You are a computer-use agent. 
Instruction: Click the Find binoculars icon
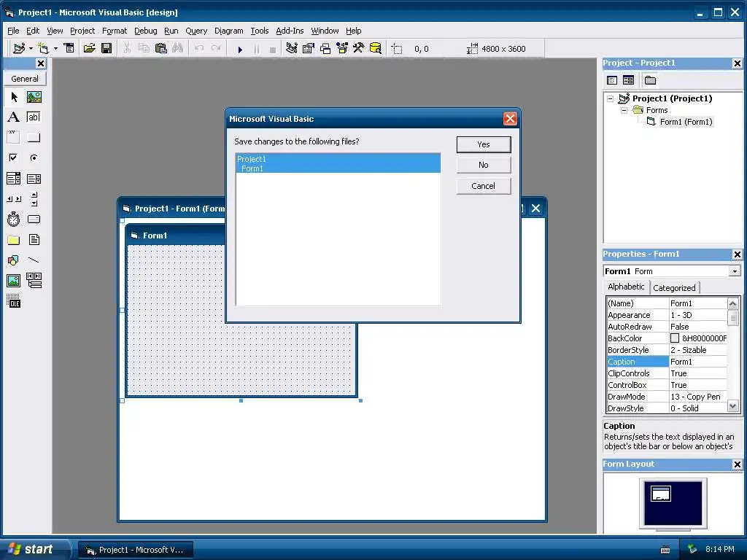tap(178, 48)
